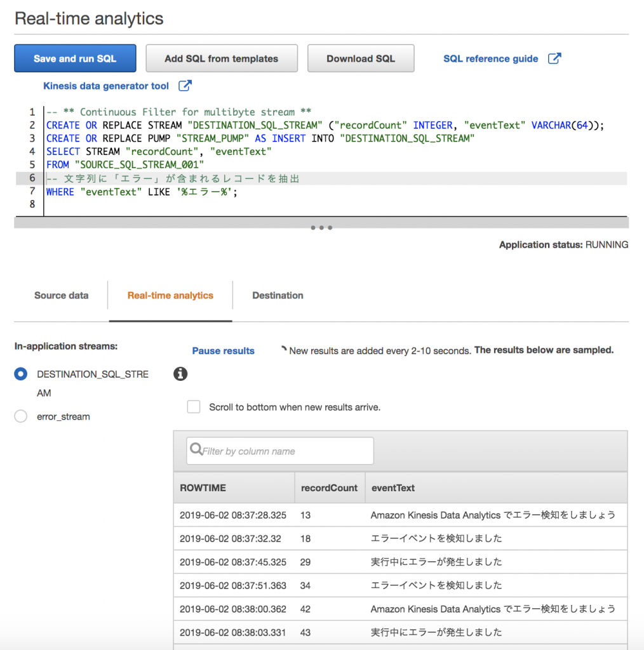Click the ROWTIME column header
Image resolution: width=644 pixels, height=650 pixels.
coord(234,488)
